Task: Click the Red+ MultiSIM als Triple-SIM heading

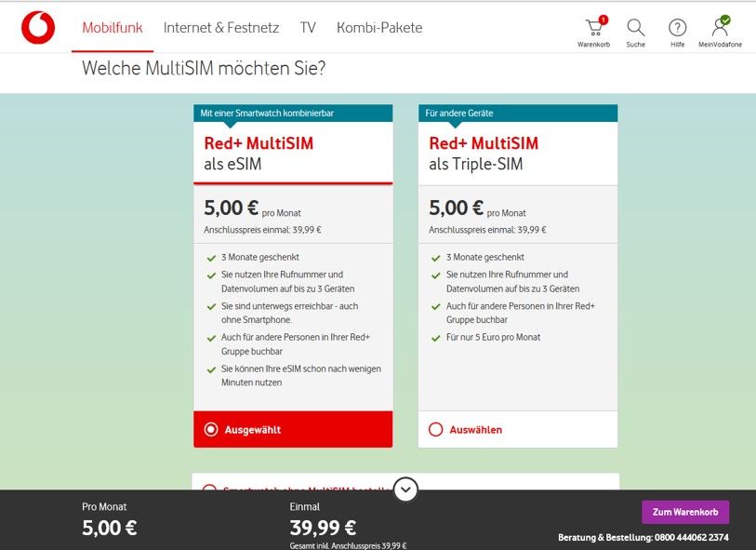Action: (x=484, y=154)
